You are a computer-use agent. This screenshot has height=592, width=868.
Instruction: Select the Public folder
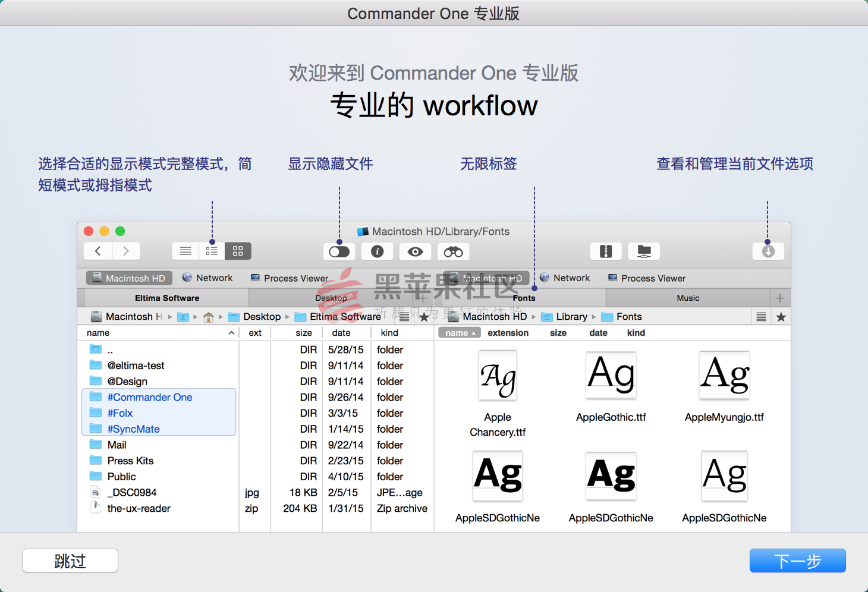pos(256,477)
